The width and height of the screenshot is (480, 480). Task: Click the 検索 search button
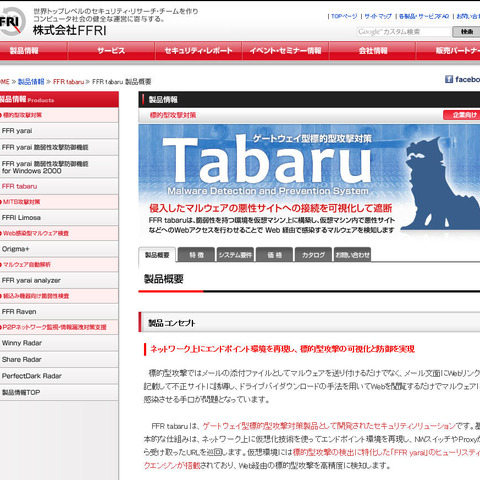(x=466, y=32)
